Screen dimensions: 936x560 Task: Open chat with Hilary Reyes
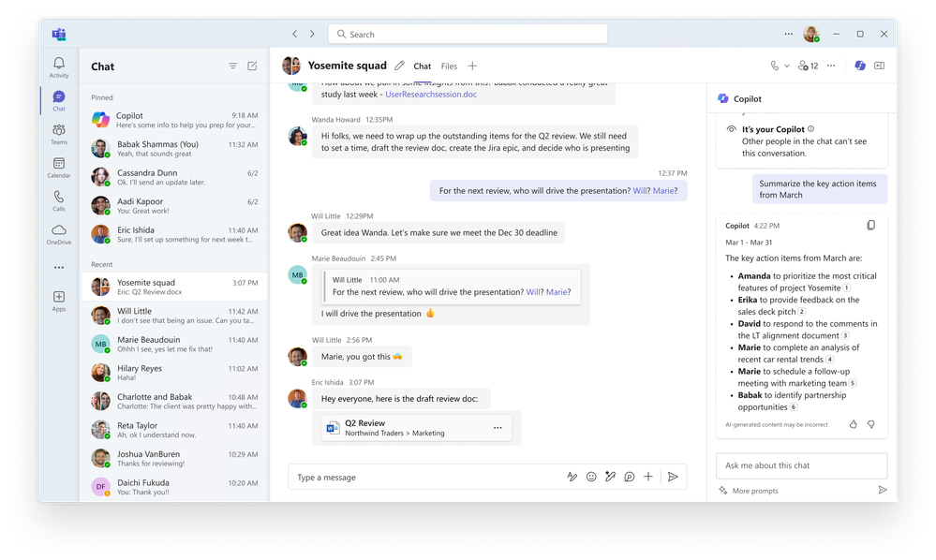[173, 373]
